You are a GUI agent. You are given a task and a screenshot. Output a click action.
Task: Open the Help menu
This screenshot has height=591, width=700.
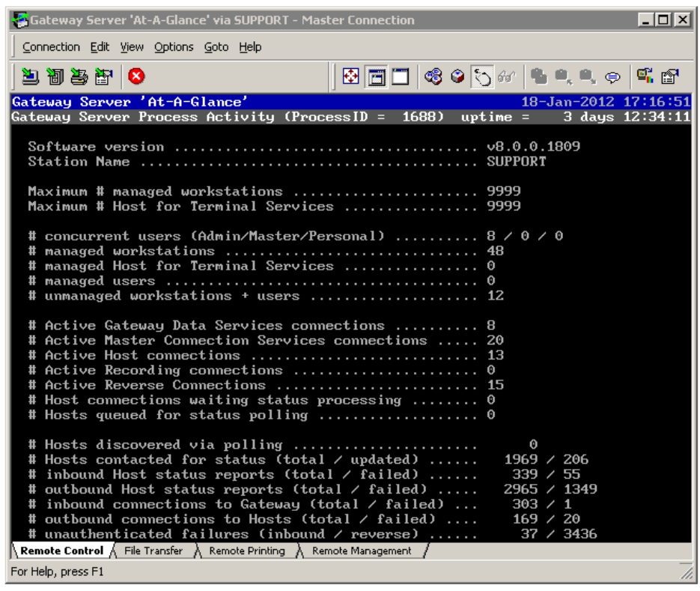click(x=250, y=47)
